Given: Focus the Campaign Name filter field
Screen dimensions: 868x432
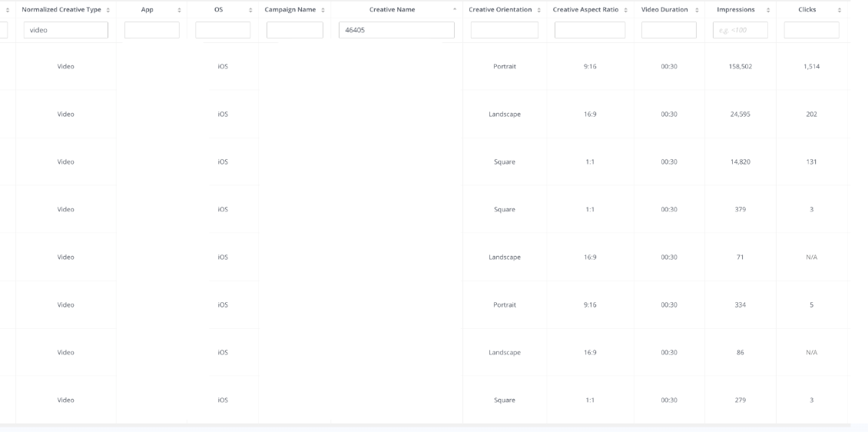Looking at the screenshot, I should [294, 30].
